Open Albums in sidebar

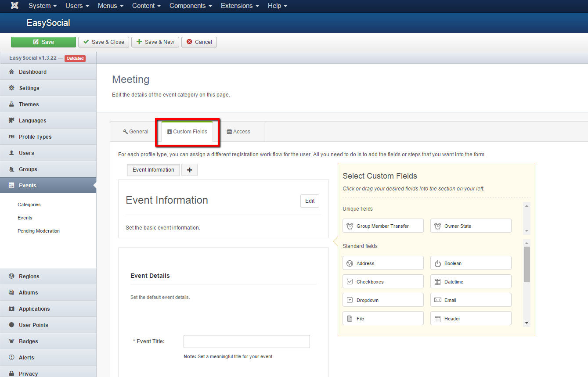[x=48, y=293]
